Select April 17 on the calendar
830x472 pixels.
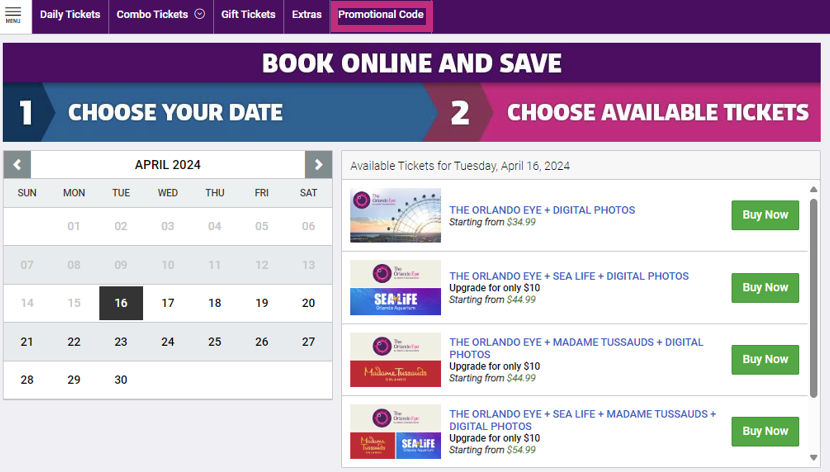(x=168, y=303)
